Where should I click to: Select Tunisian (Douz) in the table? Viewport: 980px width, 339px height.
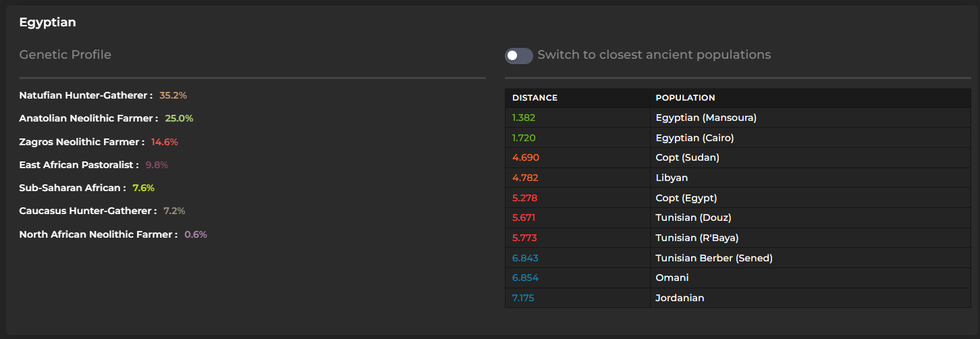693,217
